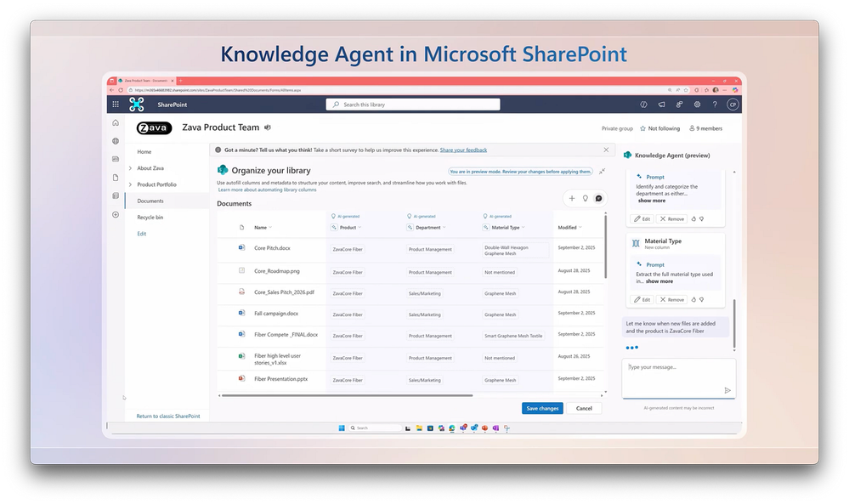This screenshot has width=849, height=504.
Task: Open the news icon in left app bar
Action: click(116, 159)
